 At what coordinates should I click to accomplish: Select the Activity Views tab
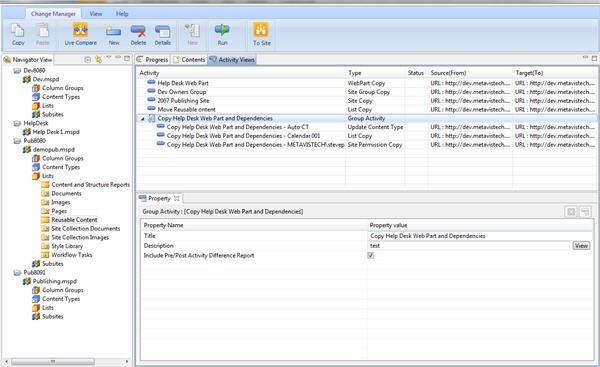coord(232,60)
